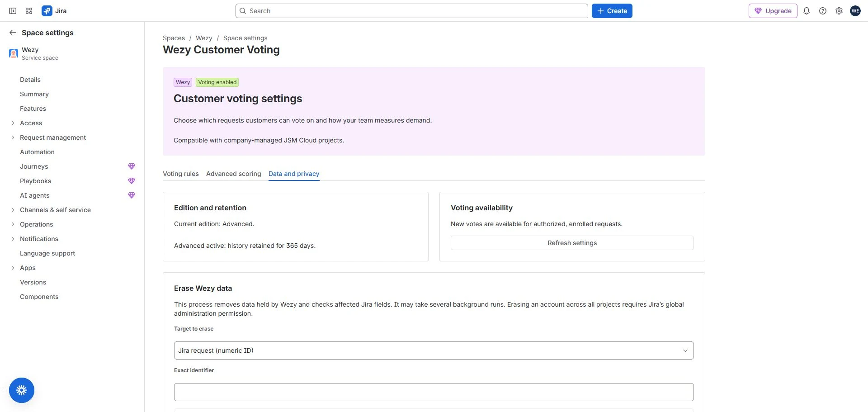Click the premium gem next to Journeys
868x412 pixels.
pyautogui.click(x=132, y=166)
